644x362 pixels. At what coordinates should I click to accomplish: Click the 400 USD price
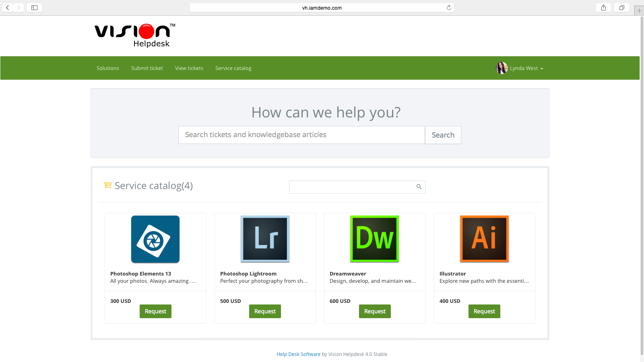tap(450, 301)
